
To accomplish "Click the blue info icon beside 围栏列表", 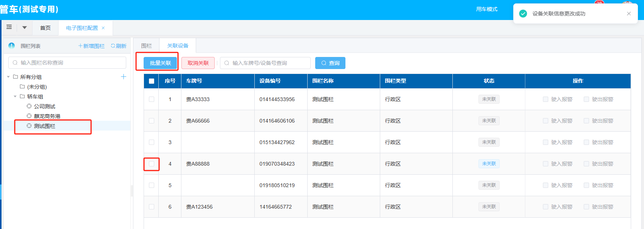I will [x=12, y=46].
